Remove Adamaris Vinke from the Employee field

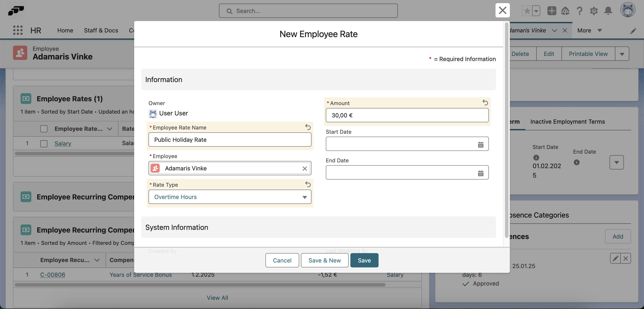click(305, 169)
